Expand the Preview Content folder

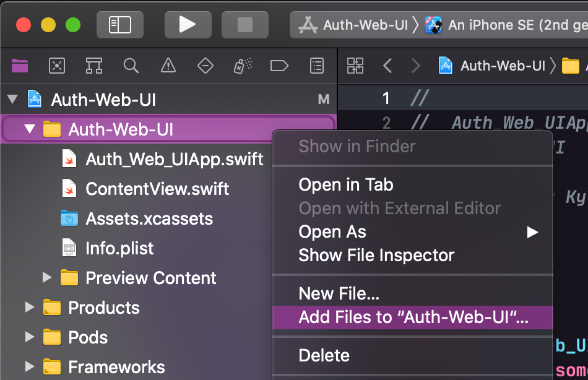click(x=47, y=278)
